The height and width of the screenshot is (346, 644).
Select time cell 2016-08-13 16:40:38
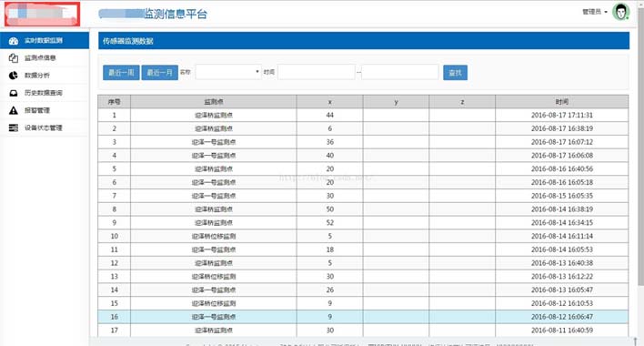(562, 263)
